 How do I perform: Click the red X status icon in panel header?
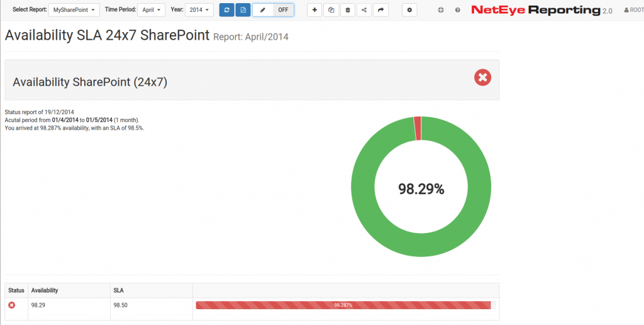coord(482,77)
